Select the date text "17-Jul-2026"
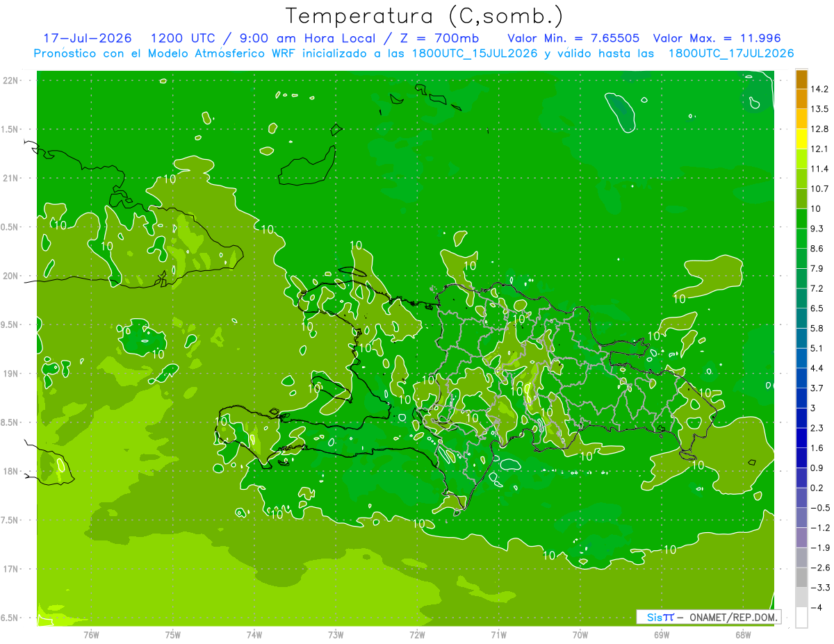This screenshot has width=834, height=644. tap(88, 38)
